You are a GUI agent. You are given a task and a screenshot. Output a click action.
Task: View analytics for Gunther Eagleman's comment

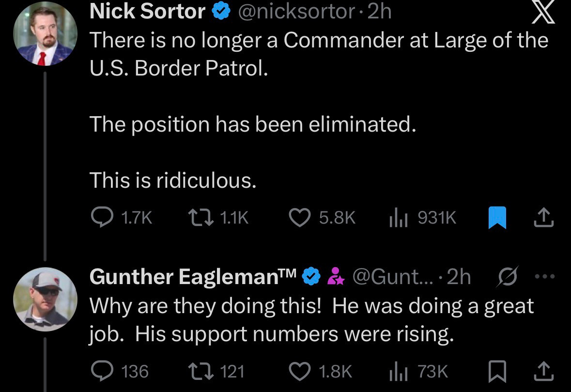[x=397, y=371]
